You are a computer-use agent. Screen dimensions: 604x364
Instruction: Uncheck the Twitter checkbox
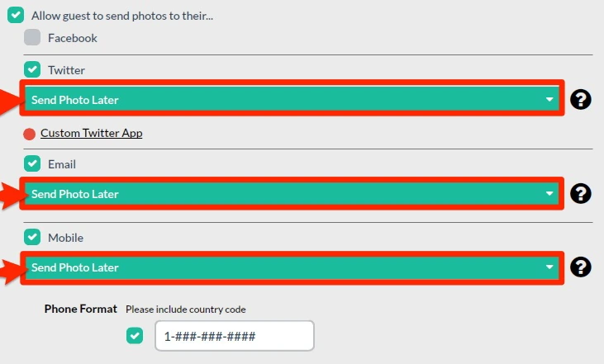click(32, 69)
